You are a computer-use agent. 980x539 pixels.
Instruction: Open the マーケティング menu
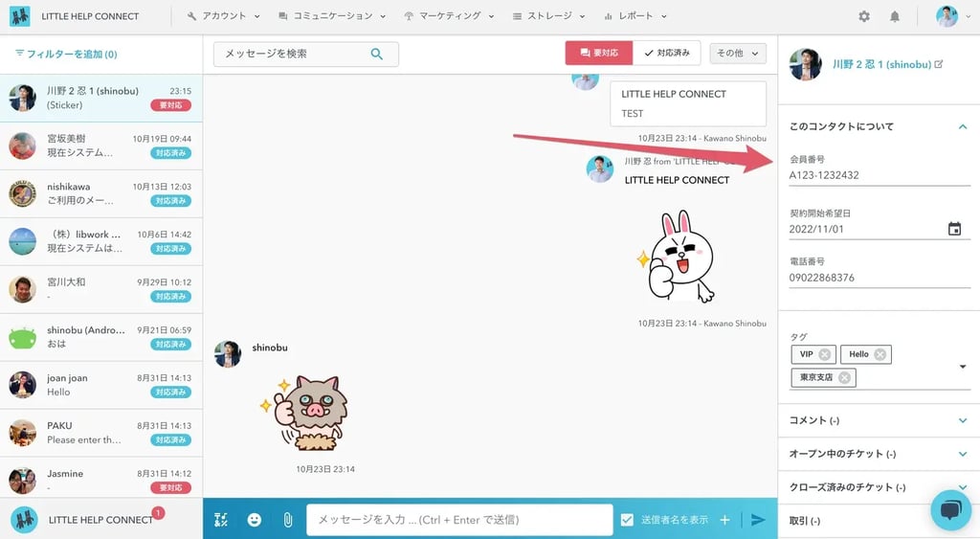tap(448, 16)
